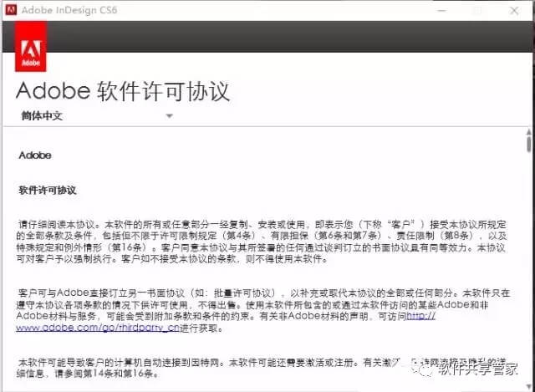Image resolution: width=535 pixels, height=392 pixels.
Task: Click the paragraph starting with 本软件可能导致客户的计算机
Action: pos(262,368)
